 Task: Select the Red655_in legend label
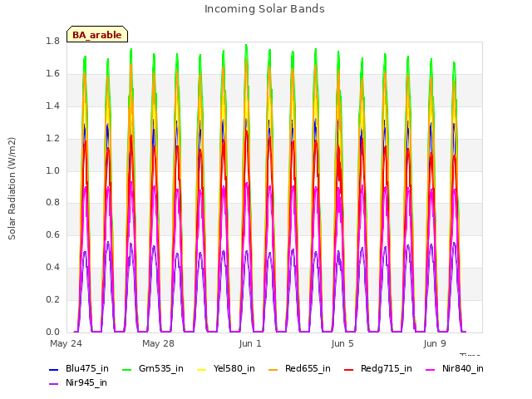[x=308, y=369]
